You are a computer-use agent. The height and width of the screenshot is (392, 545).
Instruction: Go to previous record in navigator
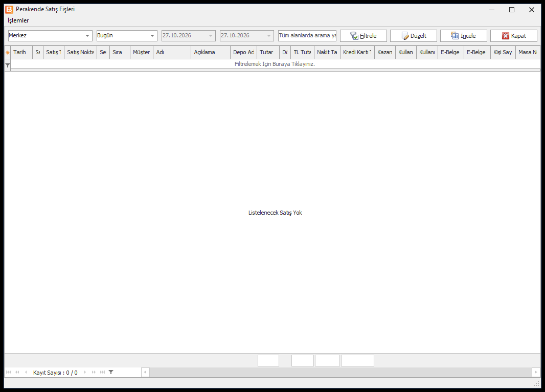[x=26, y=372]
